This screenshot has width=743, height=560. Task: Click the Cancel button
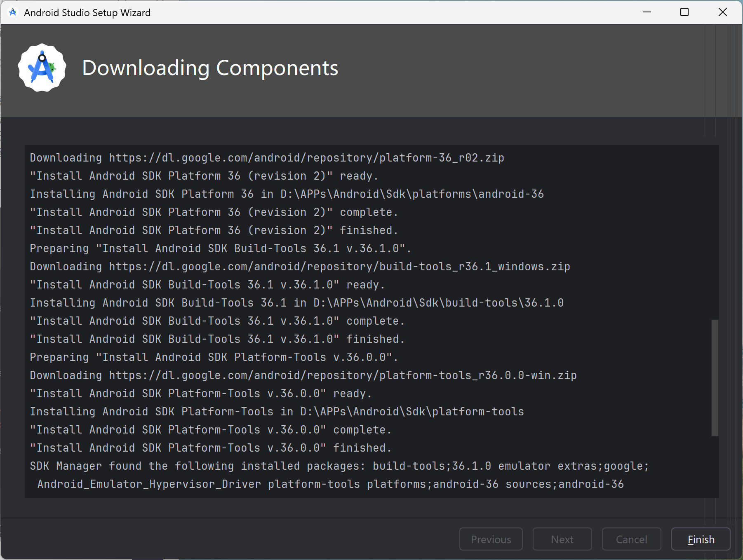tap(631, 539)
